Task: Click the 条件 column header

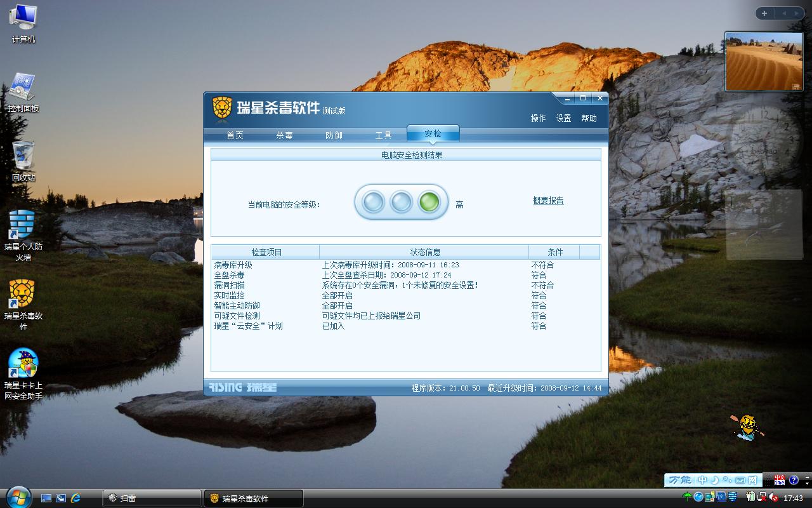Action: [x=554, y=252]
